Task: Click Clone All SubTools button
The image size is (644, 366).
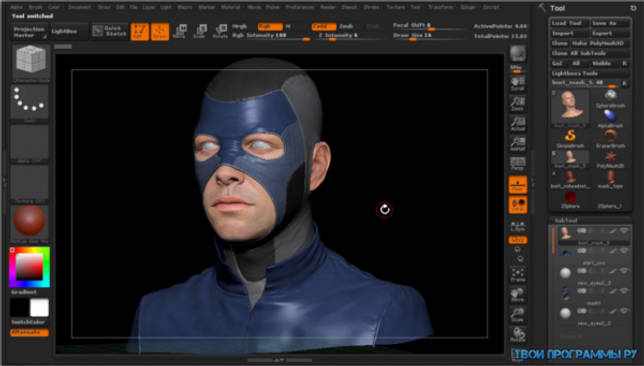Action: (x=590, y=53)
